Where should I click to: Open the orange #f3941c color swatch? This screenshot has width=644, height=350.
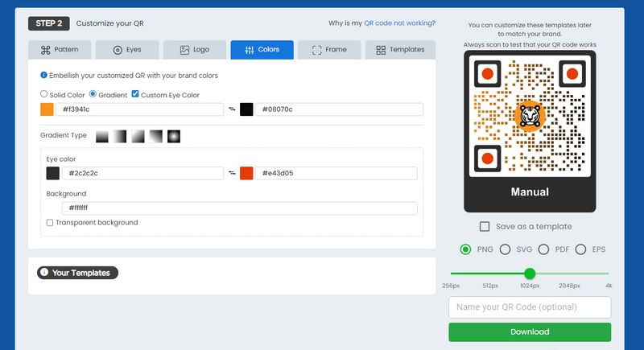click(47, 109)
